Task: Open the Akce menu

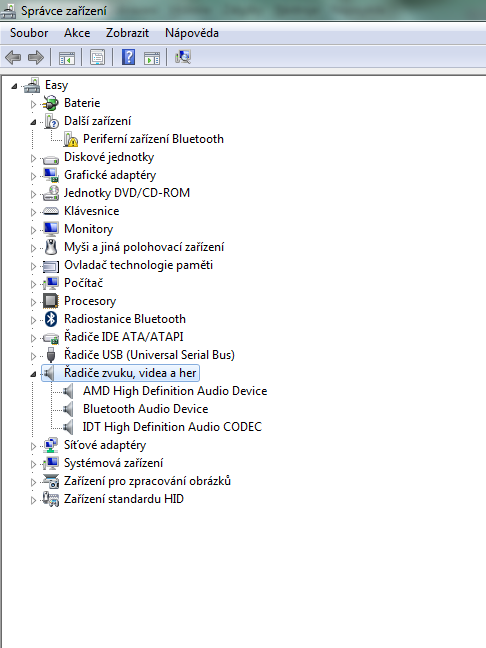Action: pos(77,33)
